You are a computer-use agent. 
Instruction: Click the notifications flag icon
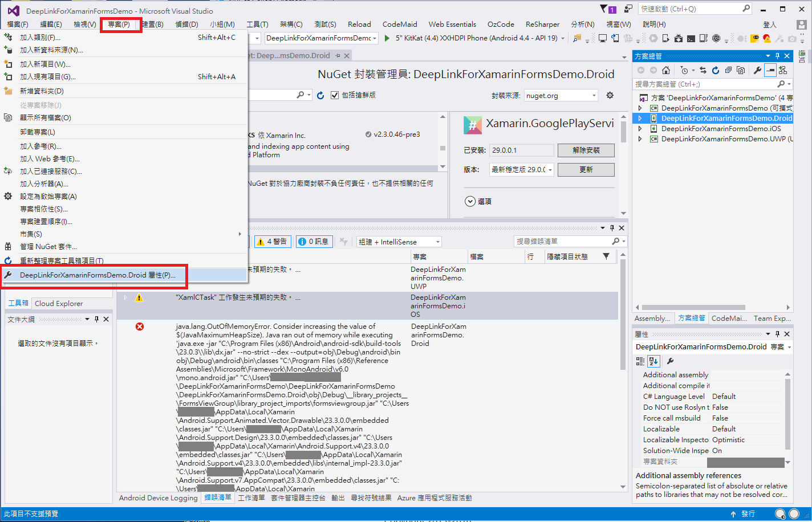(608, 9)
